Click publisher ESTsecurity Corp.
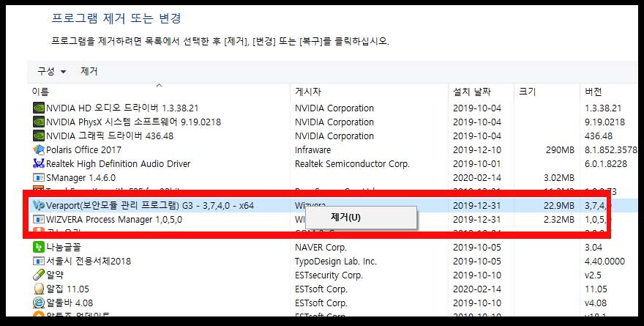Viewport: 644px width, 326px height. [x=329, y=275]
